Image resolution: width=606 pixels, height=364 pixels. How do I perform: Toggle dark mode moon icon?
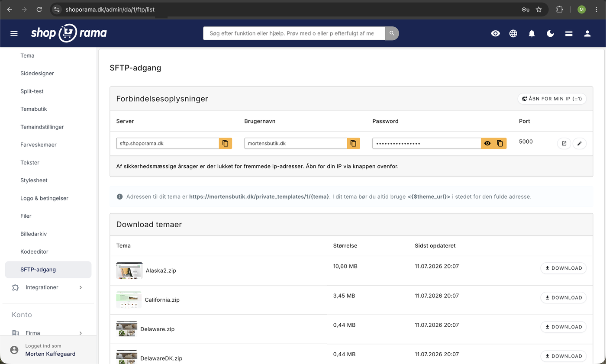(551, 33)
